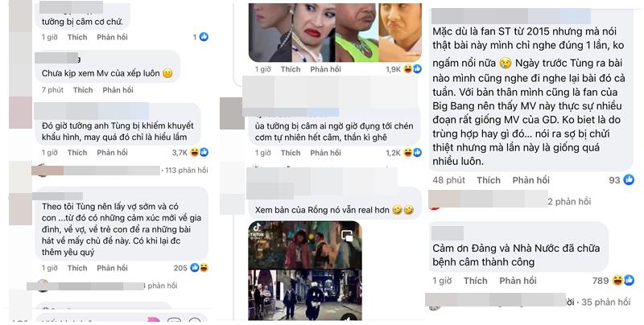
Task: Open the TikTok street scene video thumbnail
Action: pos(305,271)
